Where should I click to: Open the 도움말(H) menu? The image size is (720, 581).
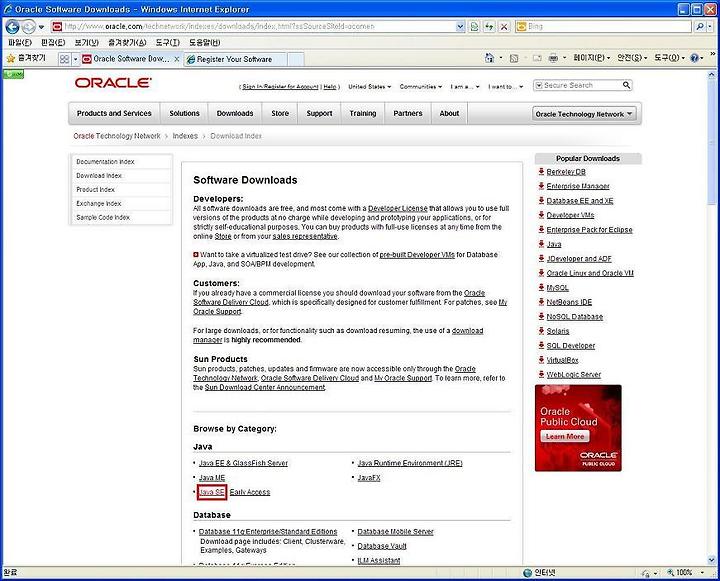point(205,43)
